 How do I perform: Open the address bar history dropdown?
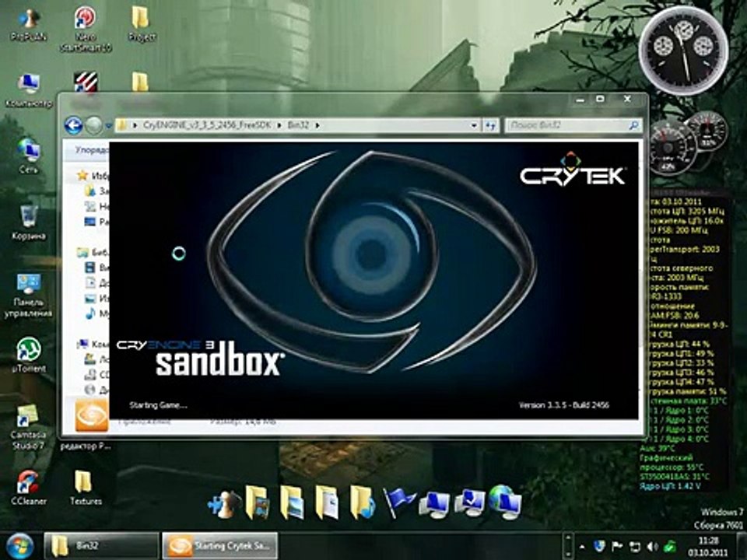(474, 125)
